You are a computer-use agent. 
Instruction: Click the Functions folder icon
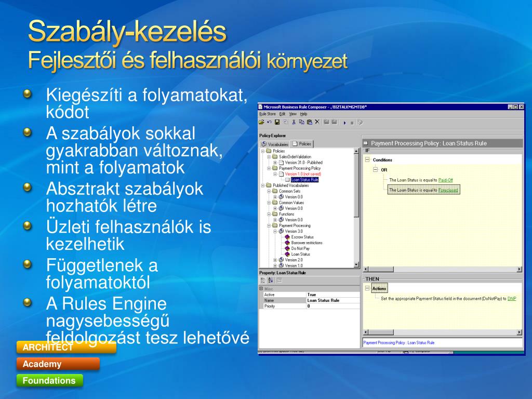coord(275,214)
